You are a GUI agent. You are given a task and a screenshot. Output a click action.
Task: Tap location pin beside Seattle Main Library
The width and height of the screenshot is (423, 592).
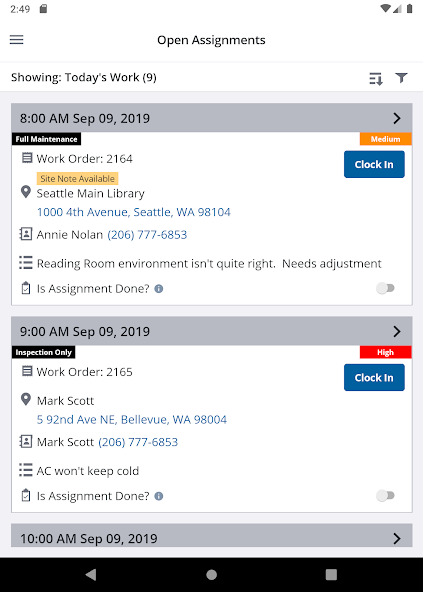tap(26, 192)
